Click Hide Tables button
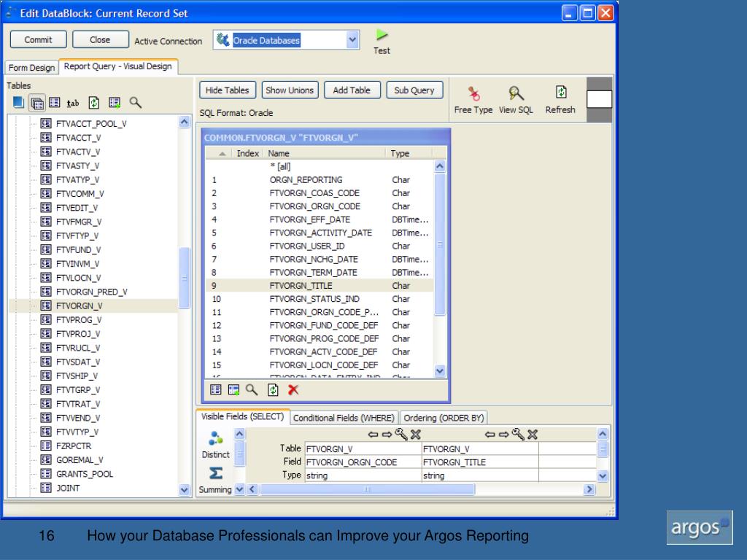747x560 pixels. click(x=228, y=90)
